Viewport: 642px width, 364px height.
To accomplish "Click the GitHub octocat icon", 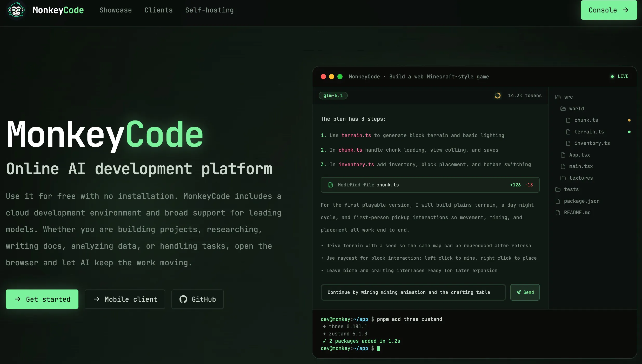I will [x=183, y=299].
